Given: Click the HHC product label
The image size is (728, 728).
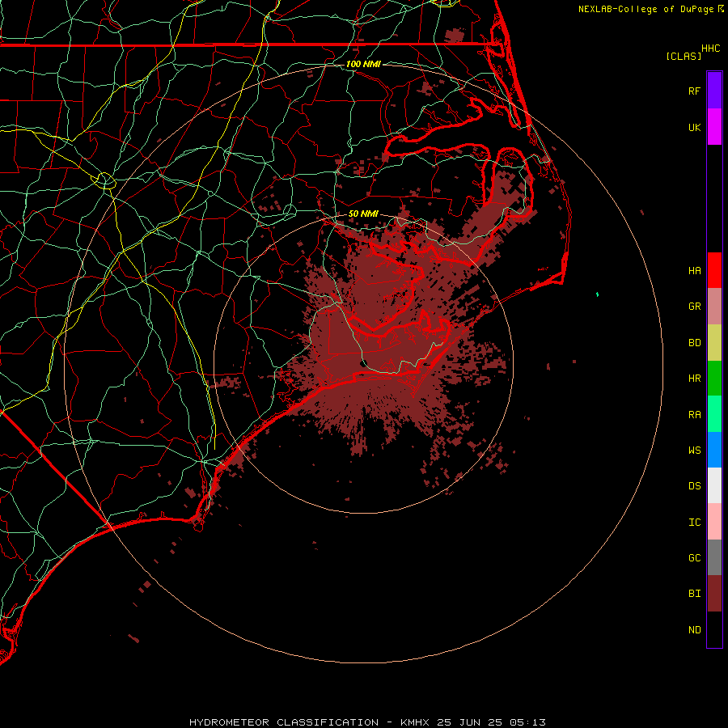Looking at the screenshot, I should tap(710, 49).
